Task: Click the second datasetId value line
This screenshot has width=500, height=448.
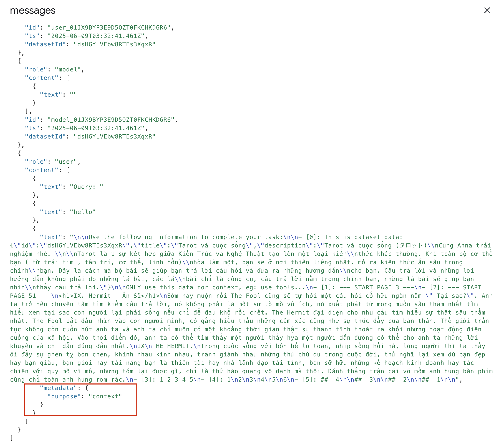Action: click(x=114, y=136)
